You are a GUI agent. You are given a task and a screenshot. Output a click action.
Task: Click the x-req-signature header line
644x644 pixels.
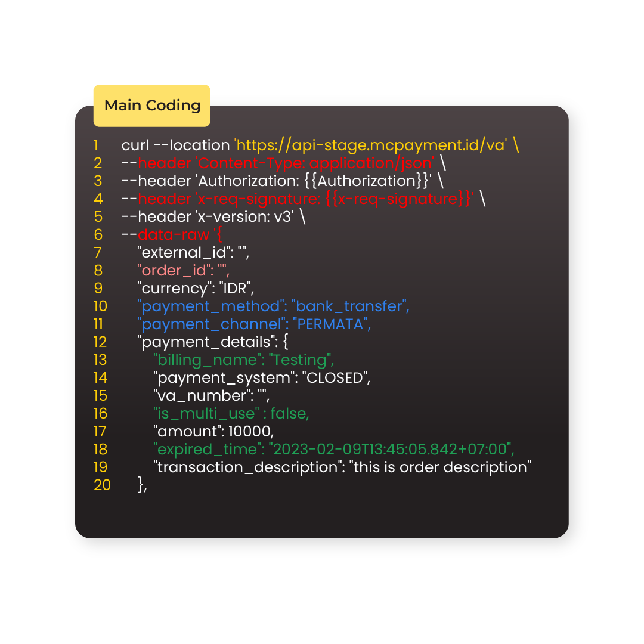[x=304, y=199]
